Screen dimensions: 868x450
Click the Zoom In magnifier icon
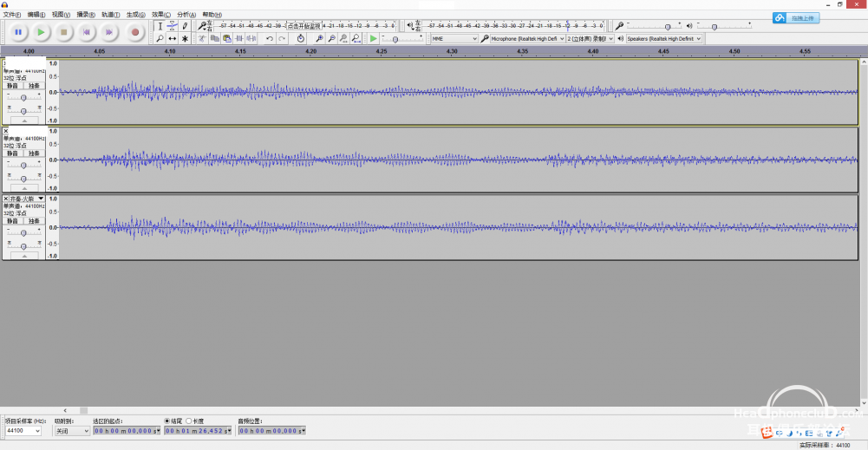[319, 39]
